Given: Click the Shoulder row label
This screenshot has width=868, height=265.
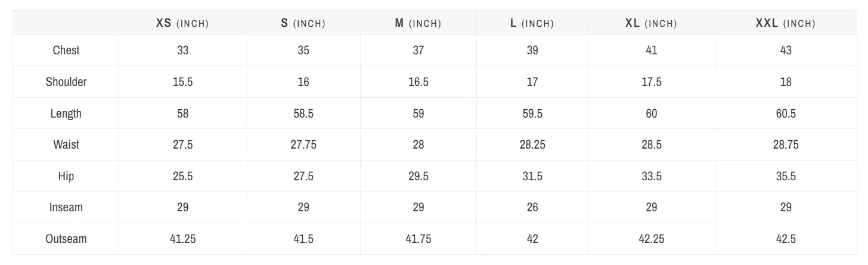Looking at the screenshot, I should point(66,82).
